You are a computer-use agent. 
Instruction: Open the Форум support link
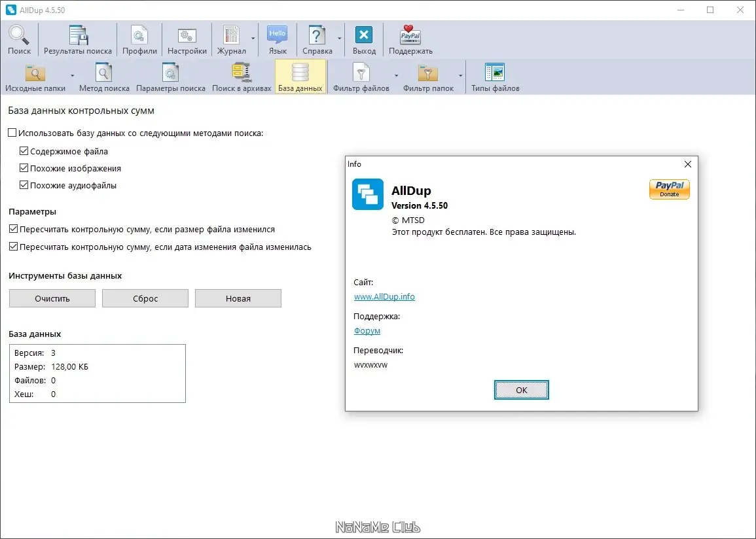click(367, 331)
